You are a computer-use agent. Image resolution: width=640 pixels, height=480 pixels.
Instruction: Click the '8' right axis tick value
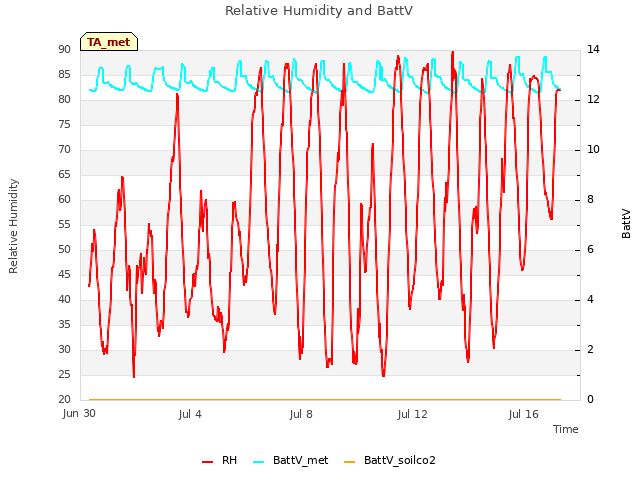coord(591,200)
